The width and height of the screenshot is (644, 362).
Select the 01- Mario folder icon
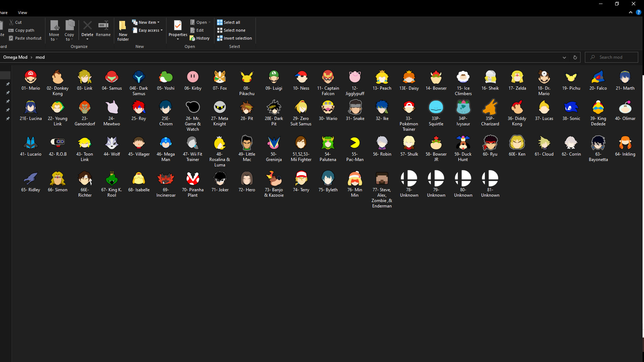[x=31, y=77]
